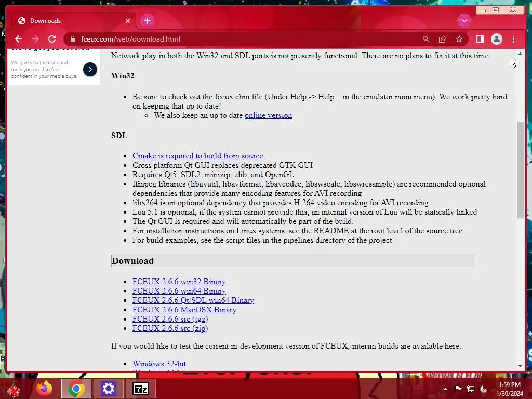Open 7-Zip from the taskbar
Image resolution: width=532 pixels, height=399 pixels.
pyautogui.click(x=141, y=389)
